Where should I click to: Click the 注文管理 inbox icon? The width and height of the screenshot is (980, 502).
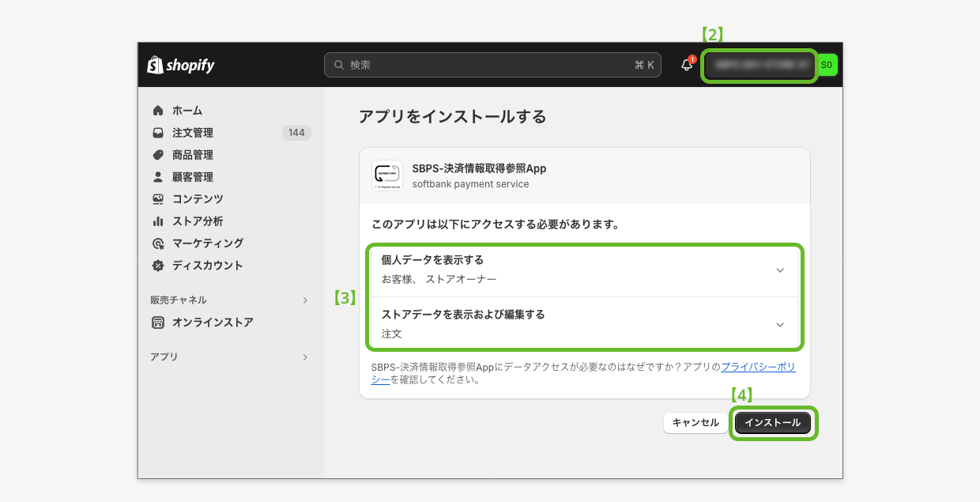tap(158, 133)
